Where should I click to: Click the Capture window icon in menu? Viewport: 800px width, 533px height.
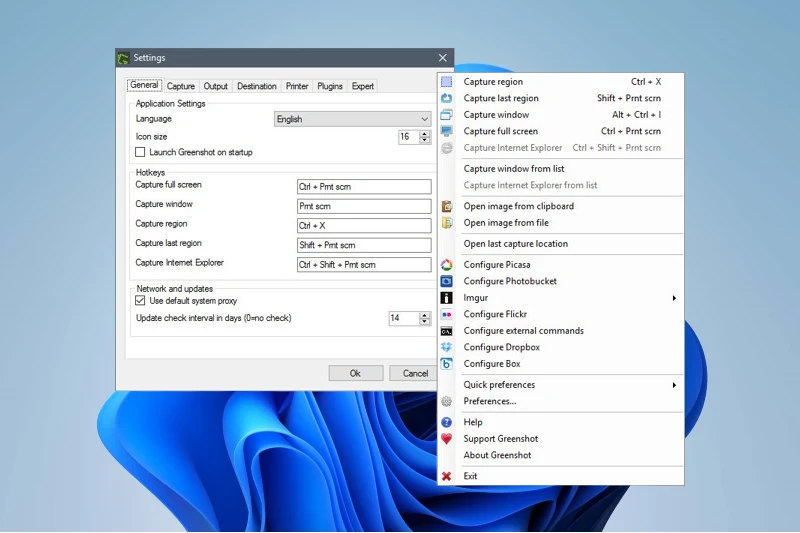point(446,115)
